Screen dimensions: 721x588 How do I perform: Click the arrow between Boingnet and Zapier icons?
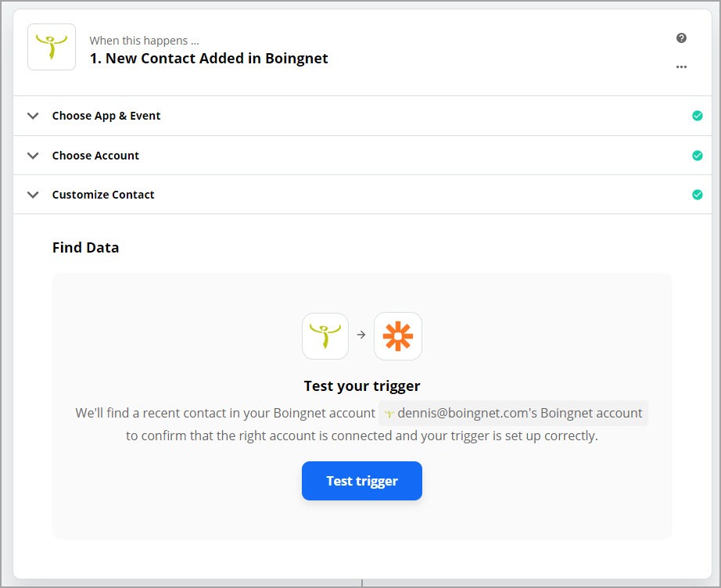tap(361, 335)
